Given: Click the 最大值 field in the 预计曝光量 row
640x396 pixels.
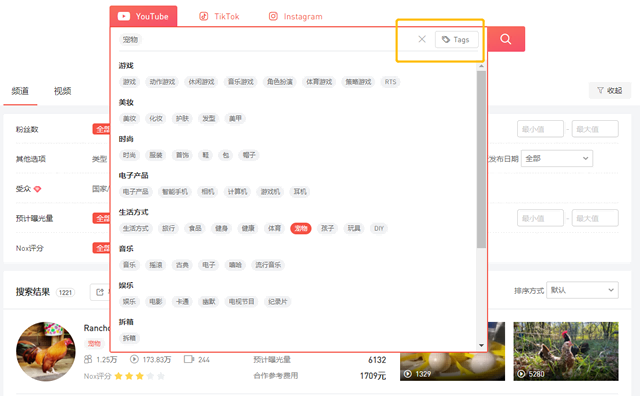Looking at the screenshot, I should tap(595, 218).
